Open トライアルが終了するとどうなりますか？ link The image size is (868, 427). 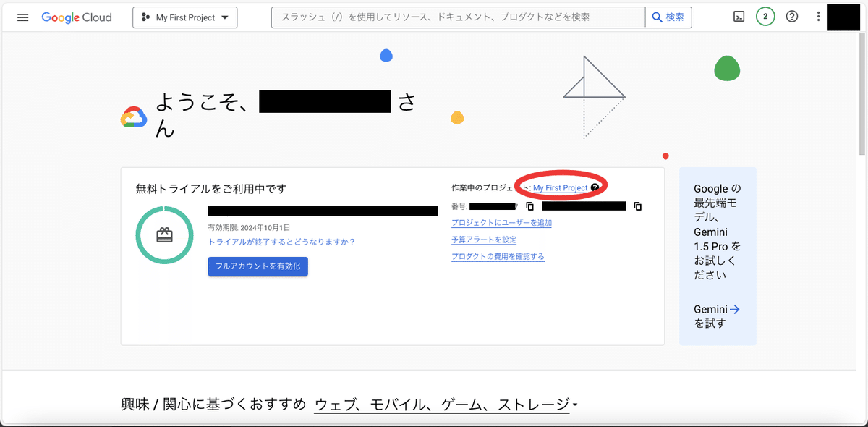(x=281, y=242)
